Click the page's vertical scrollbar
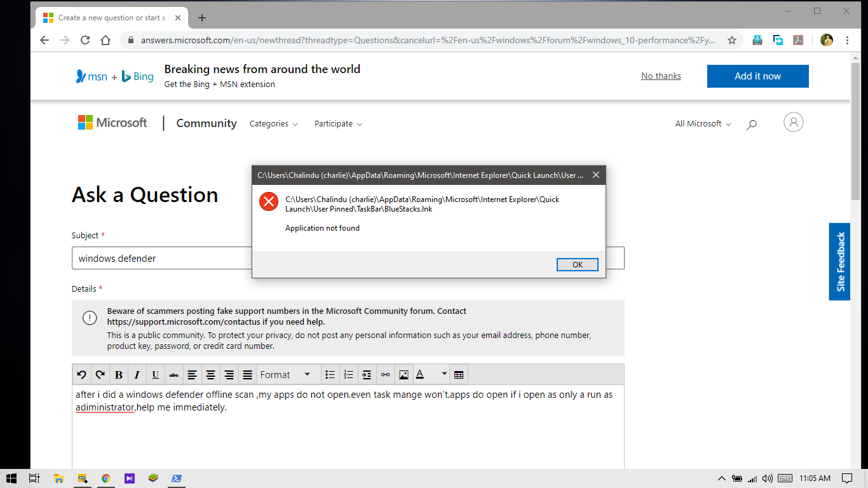The image size is (868, 488). 856,130
